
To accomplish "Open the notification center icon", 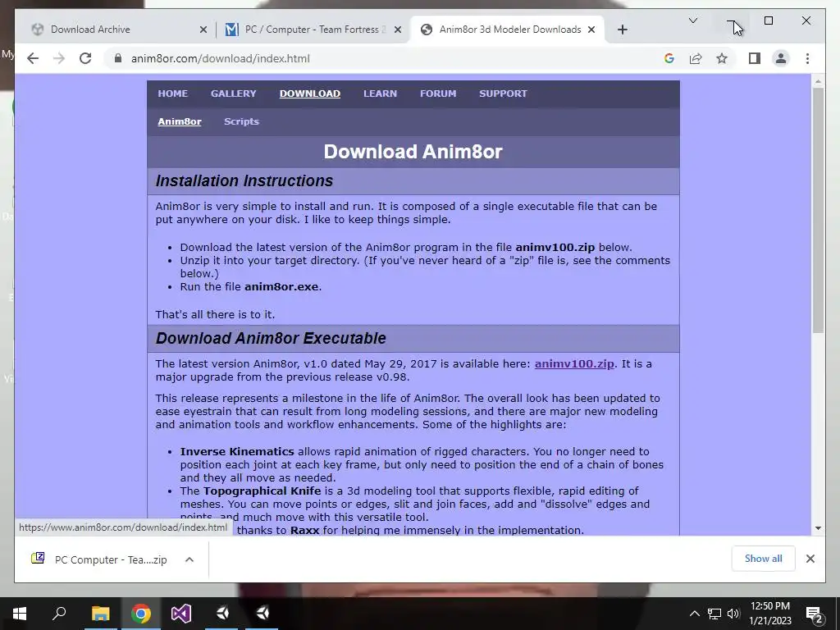I will click(x=814, y=614).
